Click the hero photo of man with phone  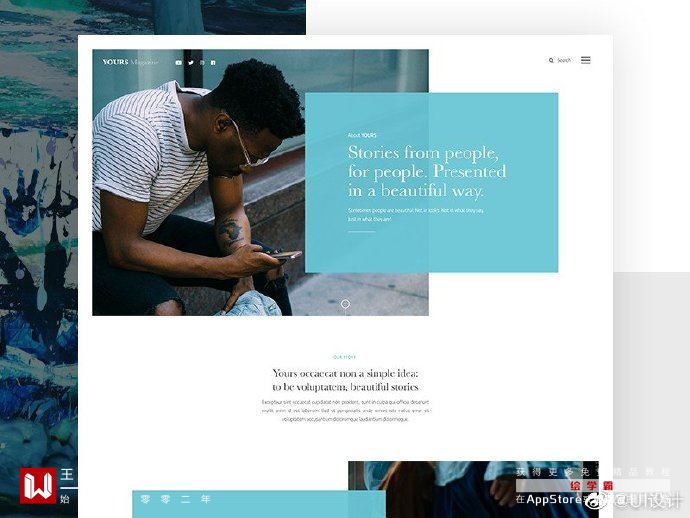pyautogui.click(x=198, y=182)
